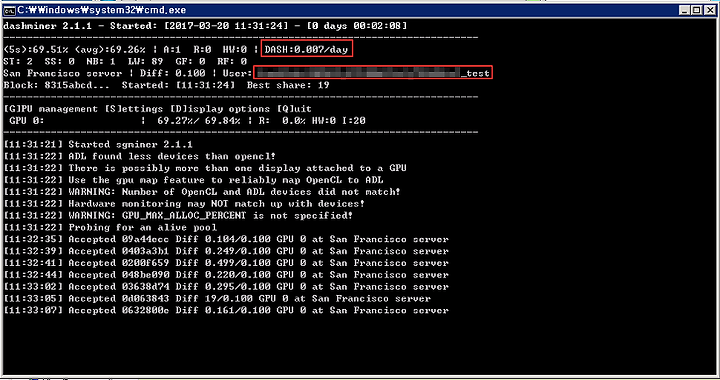Screen dimensions: 720x380
Task: Click the Hardware monitoring may NOT match line
Action: click(x=184, y=203)
